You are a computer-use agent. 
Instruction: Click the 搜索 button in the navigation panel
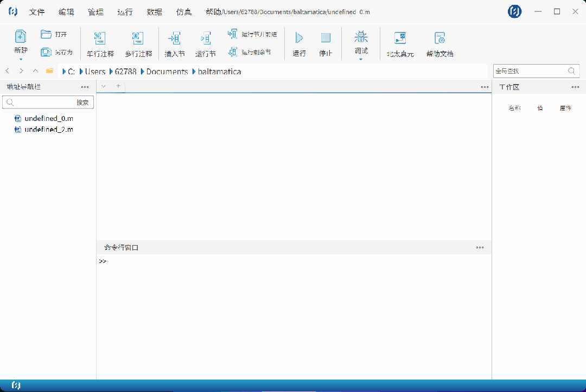click(82, 102)
